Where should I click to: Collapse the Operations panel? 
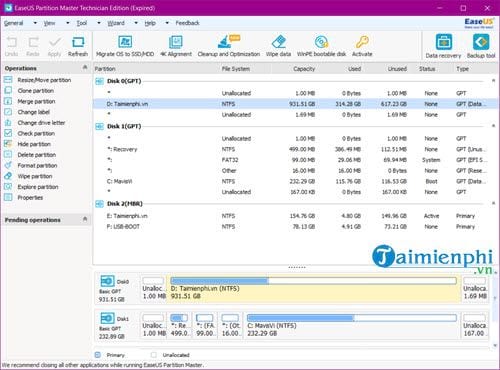coord(85,68)
